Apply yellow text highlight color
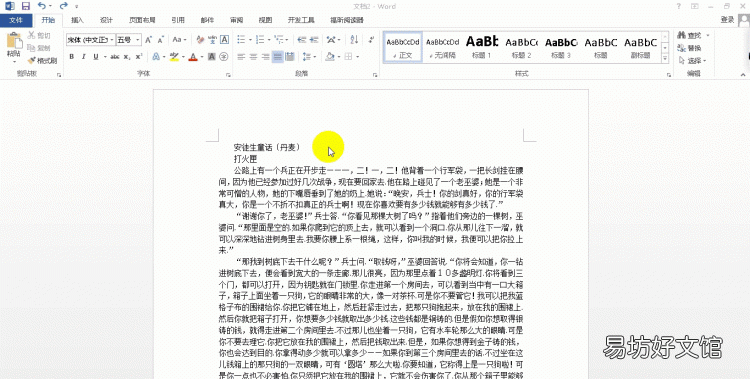The image size is (750, 379). (174, 57)
